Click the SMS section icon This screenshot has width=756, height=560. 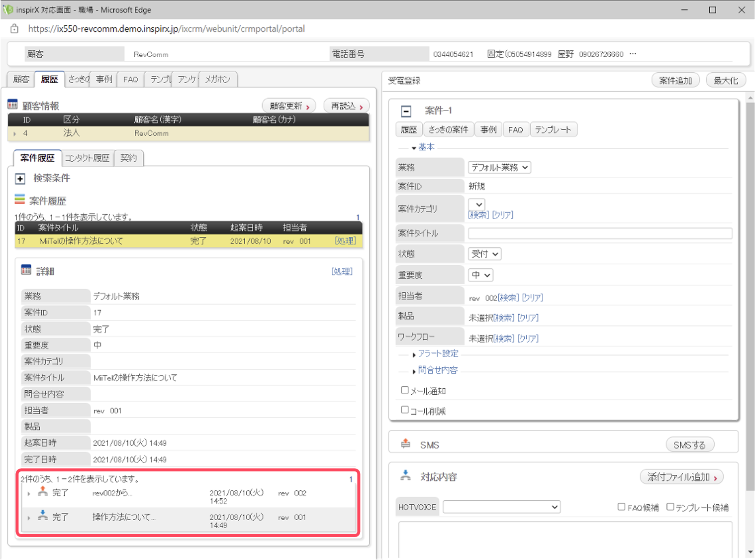tap(406, 444)
